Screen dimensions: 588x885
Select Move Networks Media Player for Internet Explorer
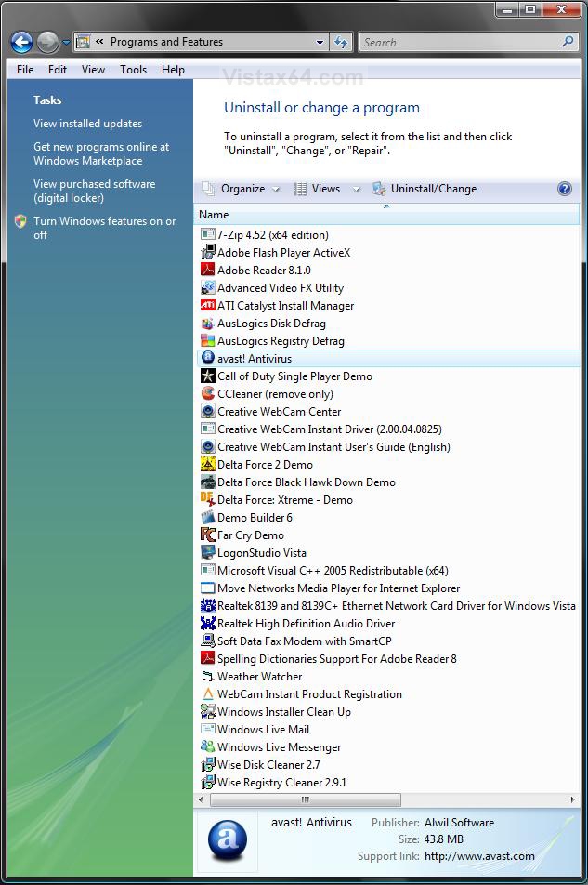[338, 588]
